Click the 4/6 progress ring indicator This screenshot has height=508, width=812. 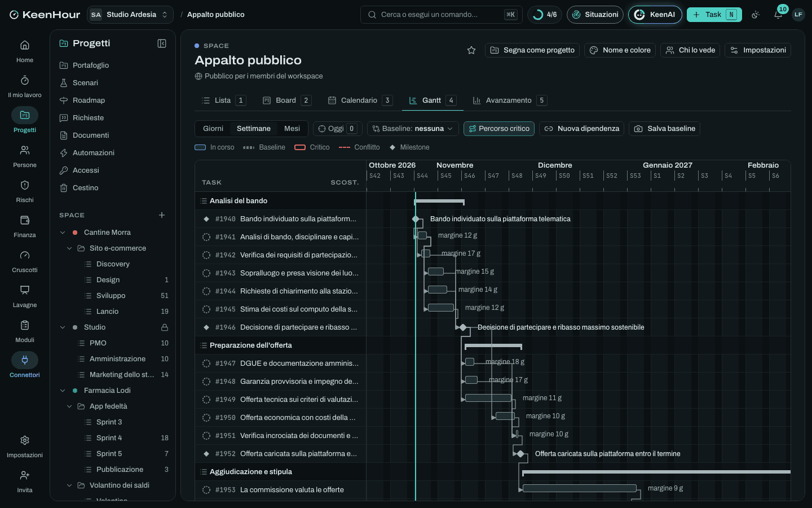[545, 15]
